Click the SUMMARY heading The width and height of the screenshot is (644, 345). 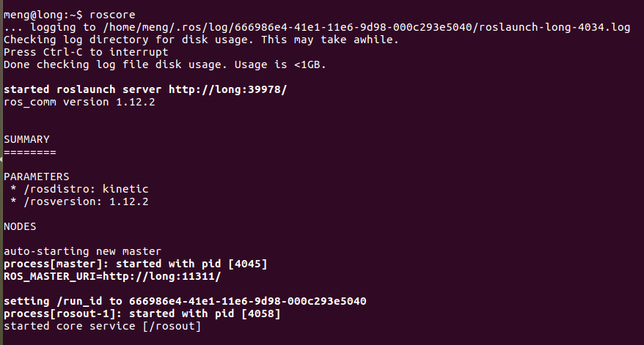click(x=26, y=139)
